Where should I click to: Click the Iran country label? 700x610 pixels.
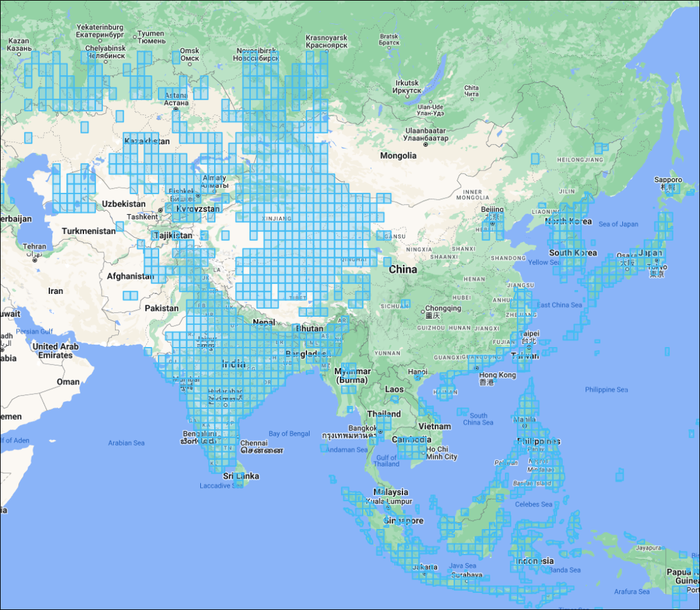tap(56, 291)
